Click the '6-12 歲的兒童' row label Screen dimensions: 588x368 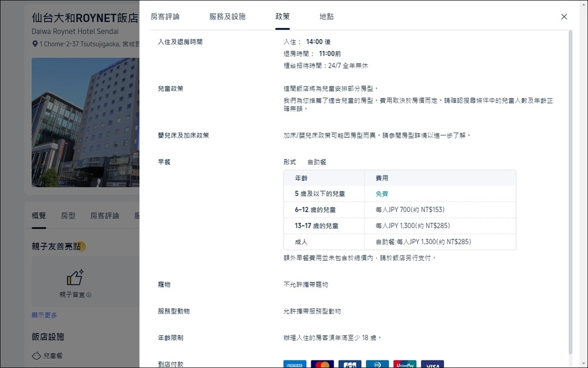pyautogui.click(x=315, y=210)
